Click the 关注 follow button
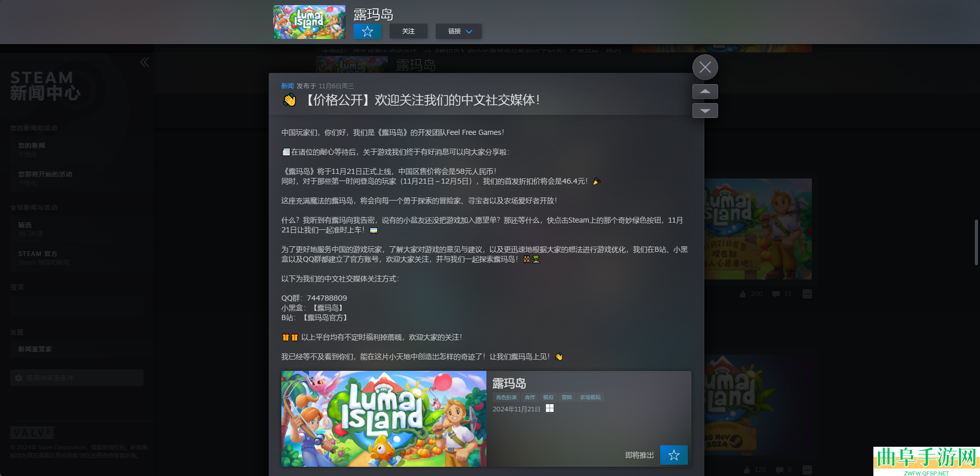The height and width of the screenshot is (476, 980). (408, 31)
